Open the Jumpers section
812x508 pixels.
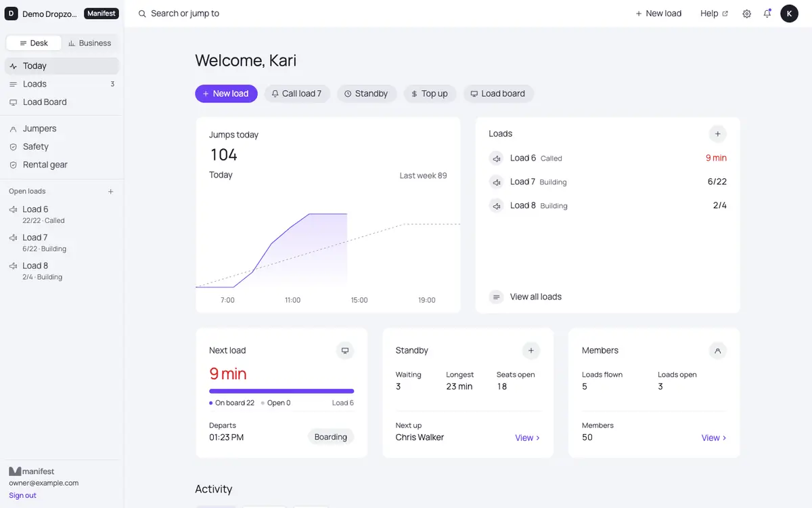coord(62,129)
